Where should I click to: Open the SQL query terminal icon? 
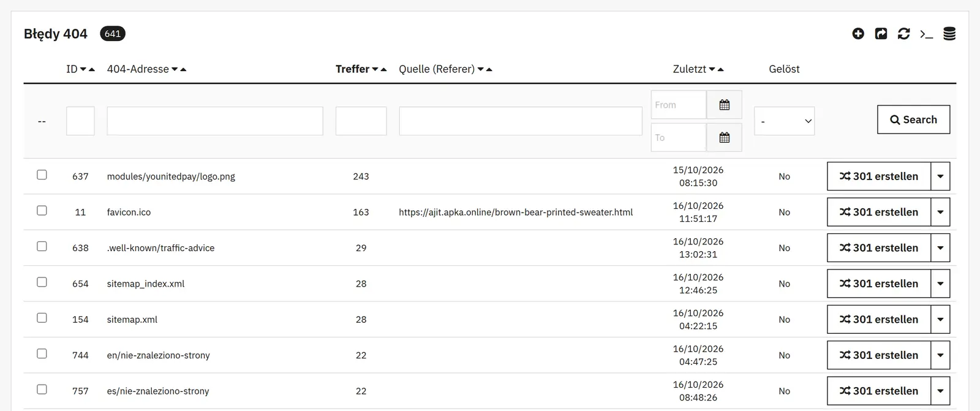point(927,34)
